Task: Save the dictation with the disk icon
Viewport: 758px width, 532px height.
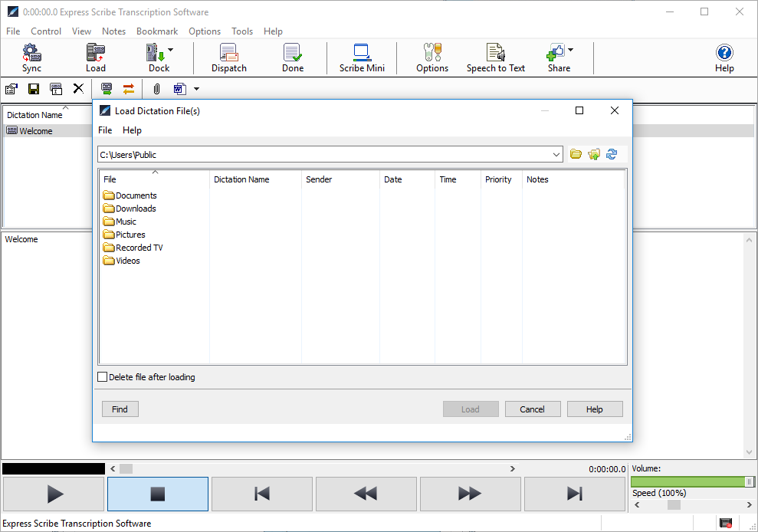Action: (x=33, y=89)
